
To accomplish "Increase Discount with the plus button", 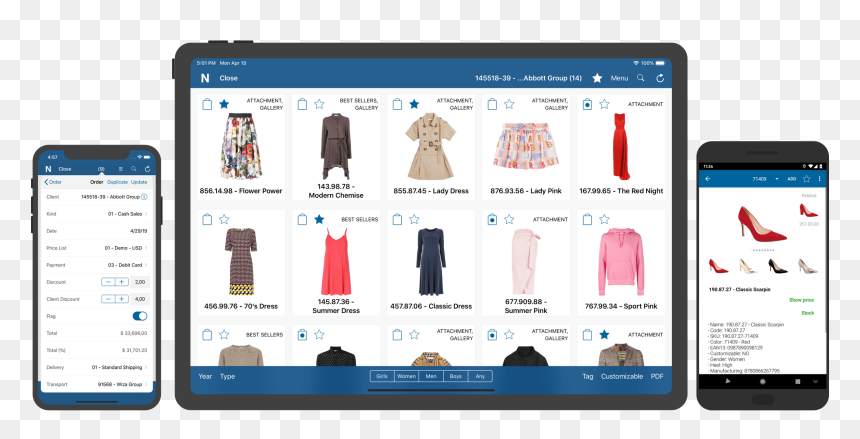I will (x=122, y=282).
